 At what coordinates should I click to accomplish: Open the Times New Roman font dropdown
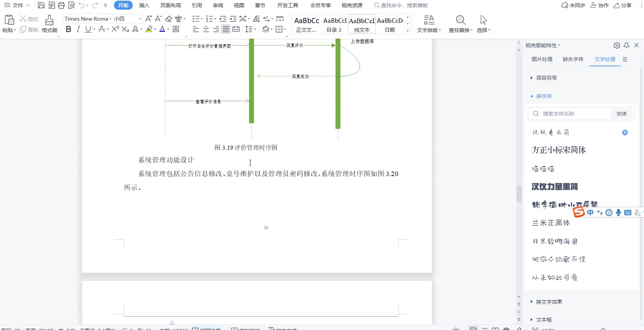click(111, 19)
